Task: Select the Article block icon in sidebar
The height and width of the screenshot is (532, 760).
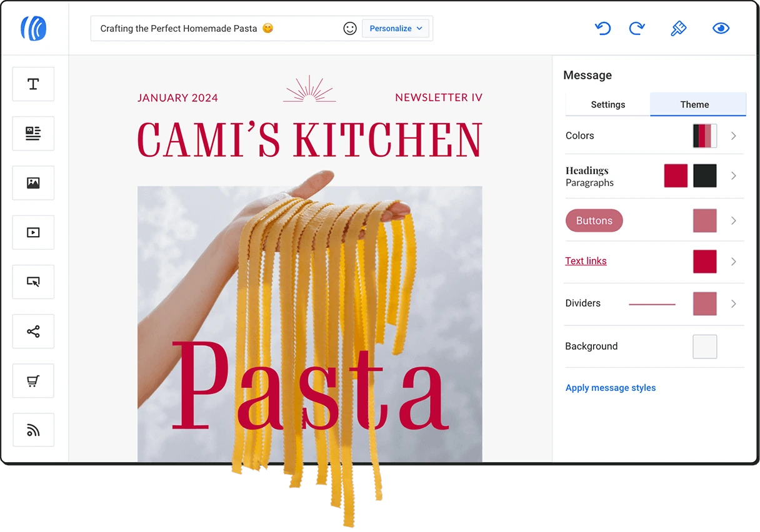Action: pyautogui.click(x=33, y=134)
